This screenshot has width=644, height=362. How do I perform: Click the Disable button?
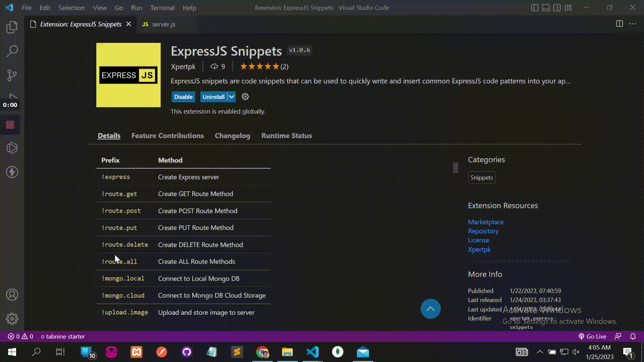pos(183,97)
